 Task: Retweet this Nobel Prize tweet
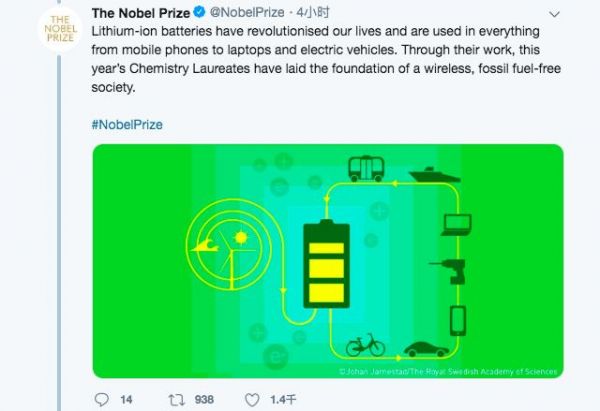click(x=177, y=399)
